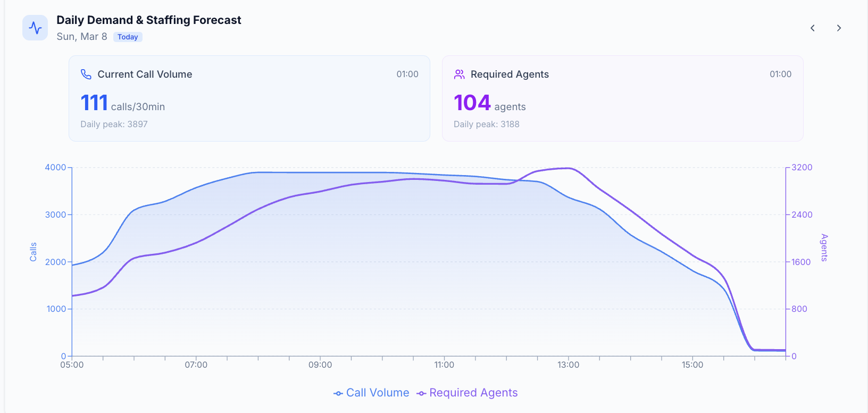Click the phone receiver glyph beside card heading

pos(86,74)
